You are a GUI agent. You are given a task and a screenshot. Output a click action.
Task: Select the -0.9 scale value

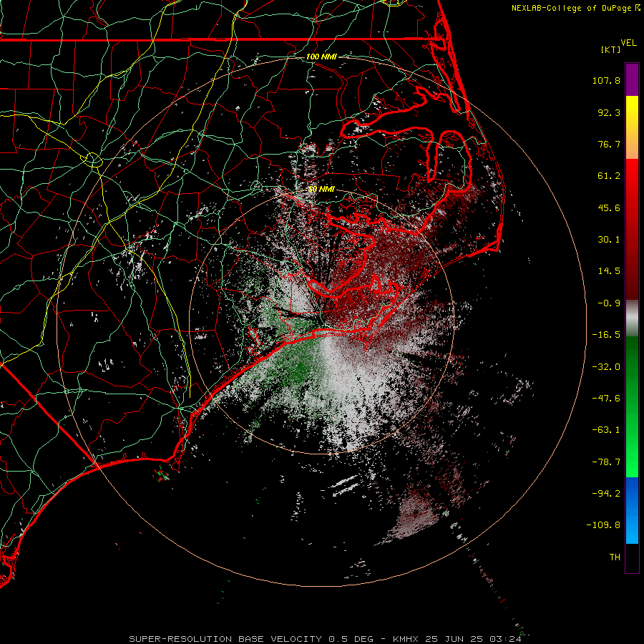(609, 303)
